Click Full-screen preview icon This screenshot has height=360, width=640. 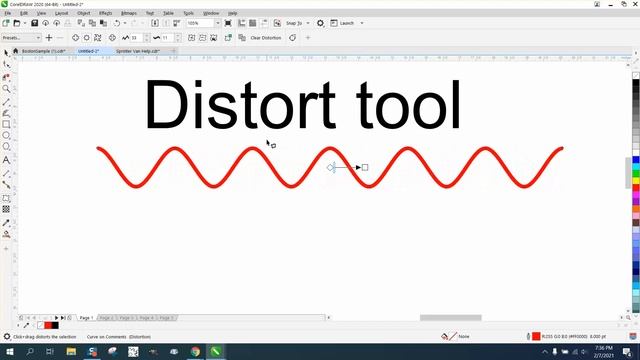[228, 23]
